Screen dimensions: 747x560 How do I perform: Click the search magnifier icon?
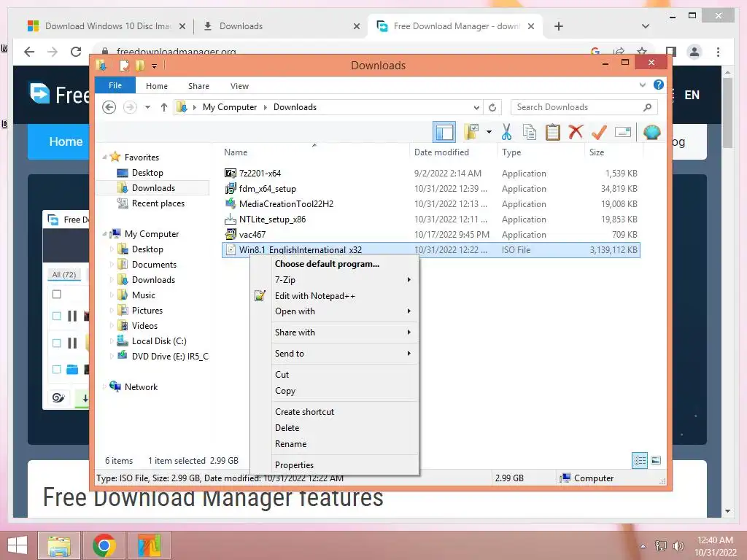click(647, 107)
